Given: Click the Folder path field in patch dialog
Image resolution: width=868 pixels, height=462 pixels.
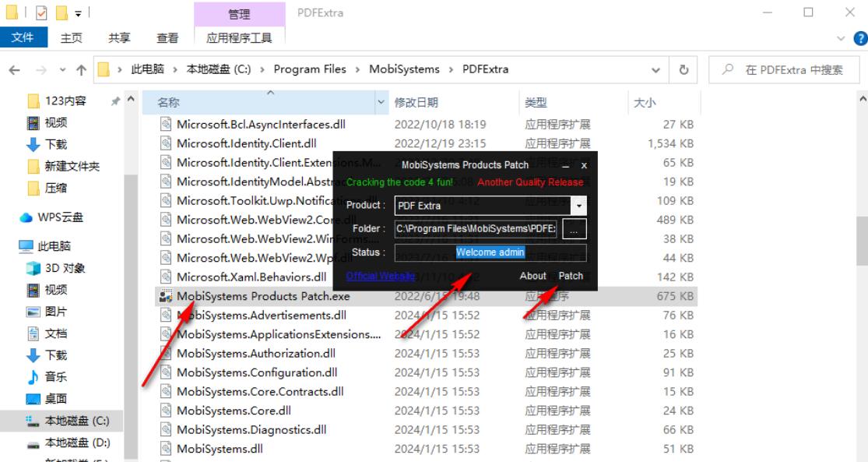Looking at the screenshot, I should pyautogui.click(x=476, y=228).
